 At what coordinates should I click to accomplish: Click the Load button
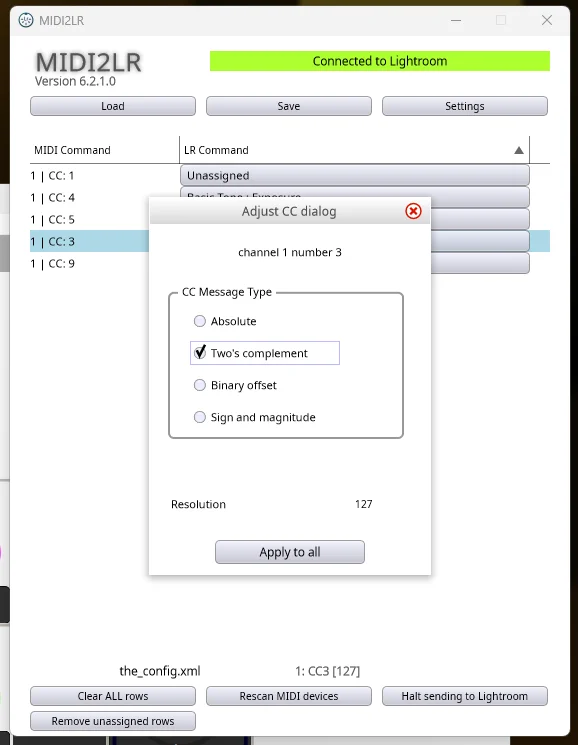point(113,106)
